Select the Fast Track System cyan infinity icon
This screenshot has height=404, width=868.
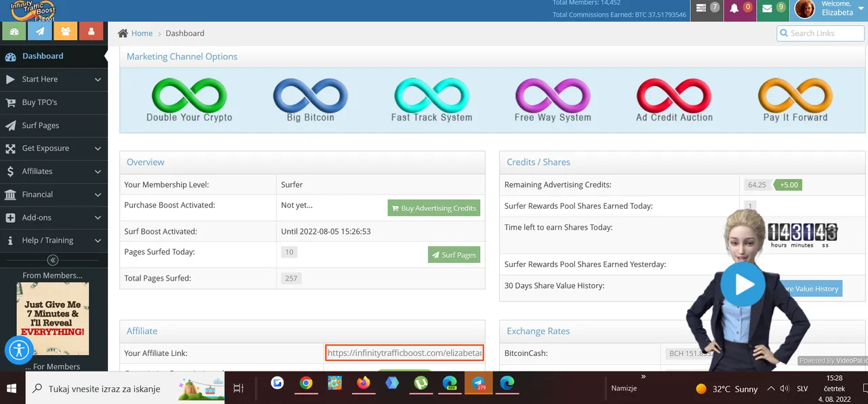pos(431,95)
